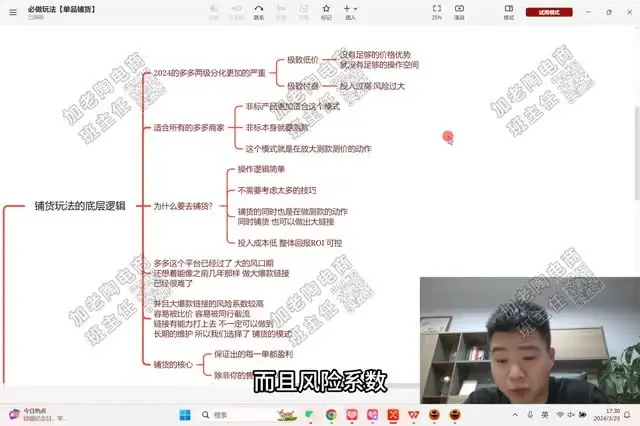Select the 适合所有的多多商家 branch node
This screenshot has width=640, height=426.
(x=188, y=128)
